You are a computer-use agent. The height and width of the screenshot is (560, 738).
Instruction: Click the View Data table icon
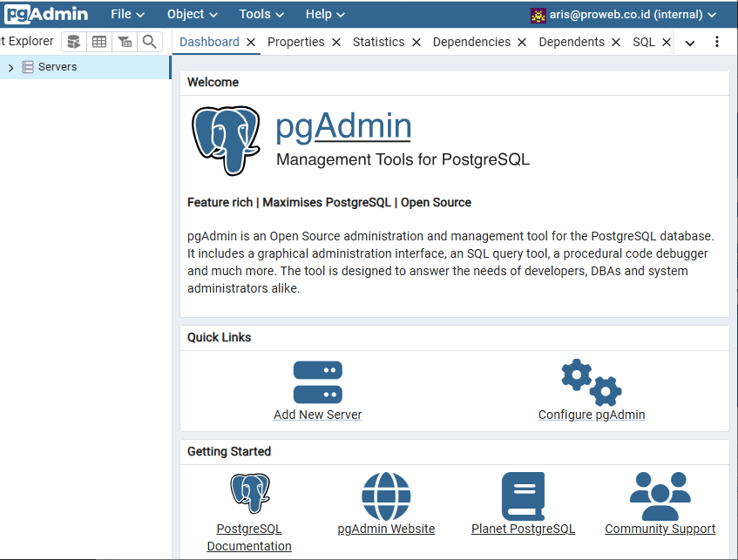point(99,42)
